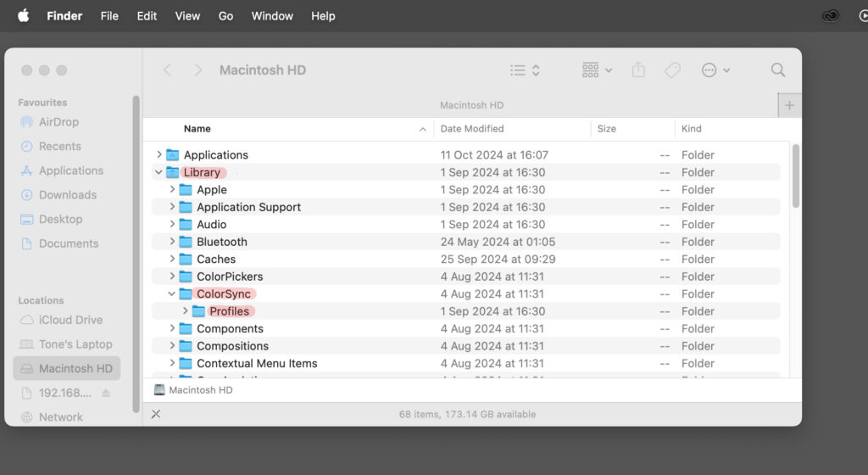Expand the Contextual Menu Items folder
This screenshot has height=475, width=868.
pos(171,363)
